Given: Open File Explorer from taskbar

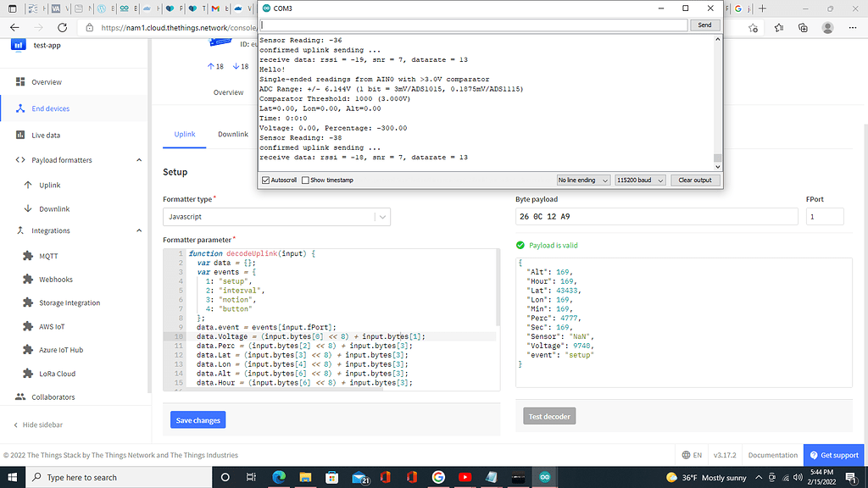Looking at the screenshot, I should [305, 477].
